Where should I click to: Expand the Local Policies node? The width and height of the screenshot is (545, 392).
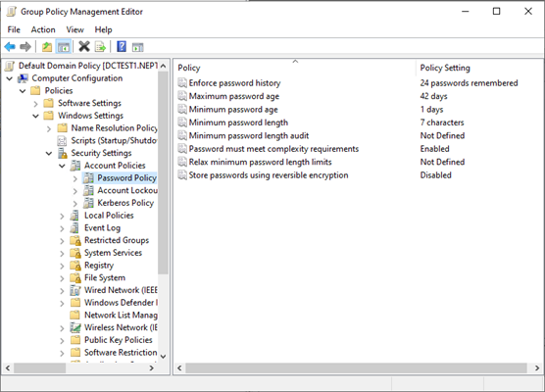click(62, 216)
